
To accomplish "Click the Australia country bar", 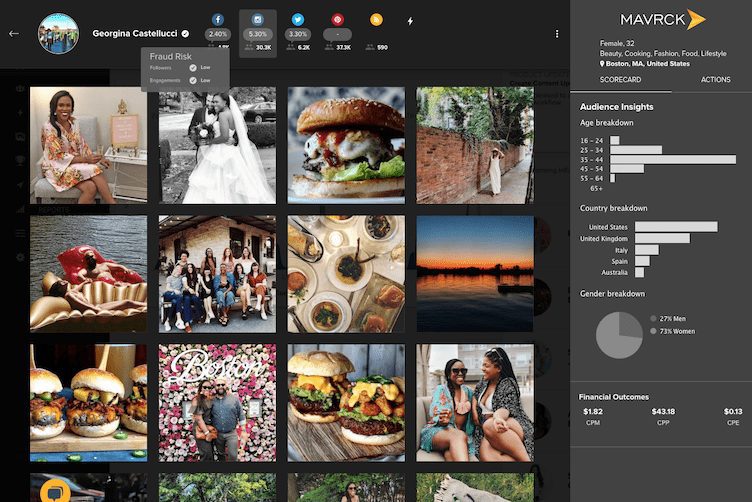I will [x=639, y=272].
